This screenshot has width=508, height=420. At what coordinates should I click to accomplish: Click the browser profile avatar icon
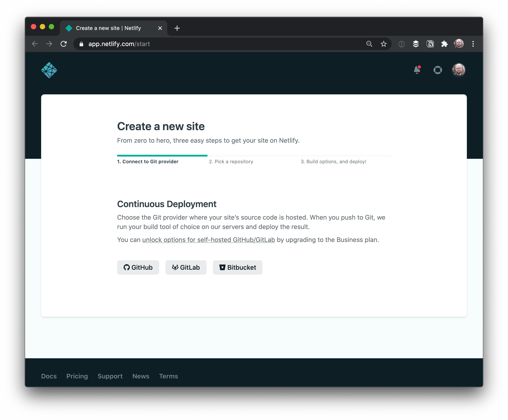click(459, 44)
